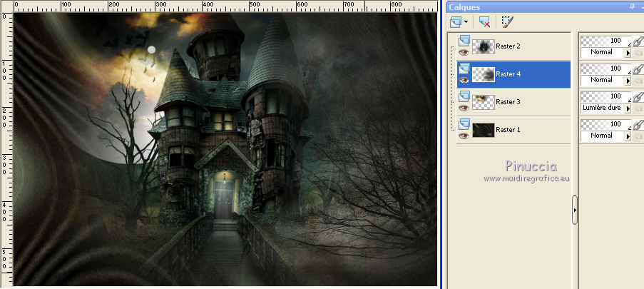Viewport: 644px width, 289px height.
Task: Click Normal blend mode field of Raster 2
Action: (x=602, y=52)
